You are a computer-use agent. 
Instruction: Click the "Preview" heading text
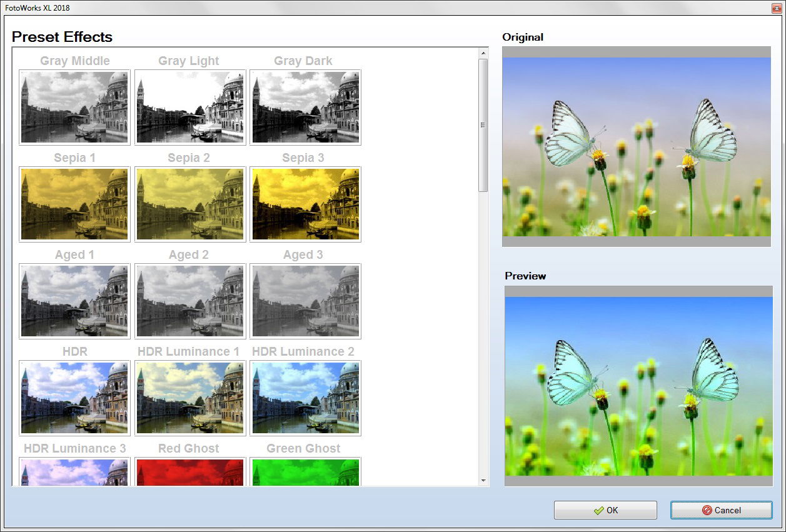tap(525, 276)
